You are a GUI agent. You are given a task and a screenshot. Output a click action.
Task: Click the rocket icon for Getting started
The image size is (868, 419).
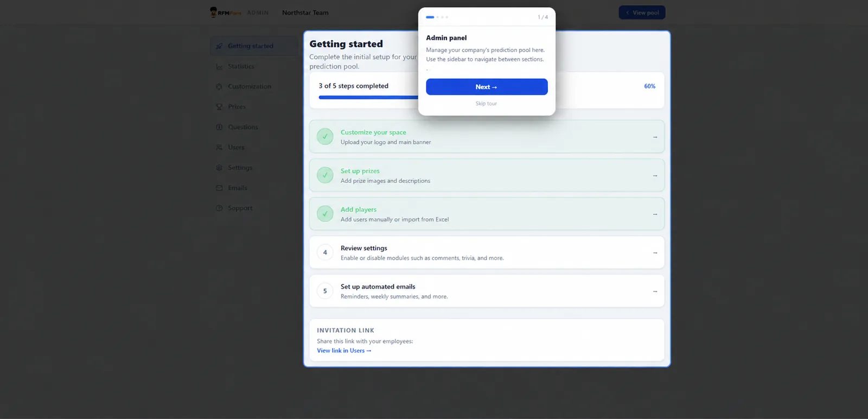[x=219, y=46]
